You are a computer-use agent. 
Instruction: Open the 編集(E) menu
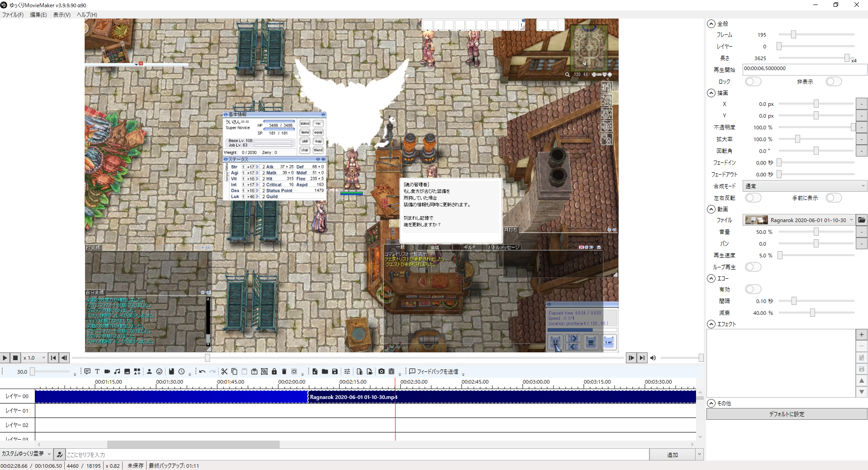click(38, 14)
